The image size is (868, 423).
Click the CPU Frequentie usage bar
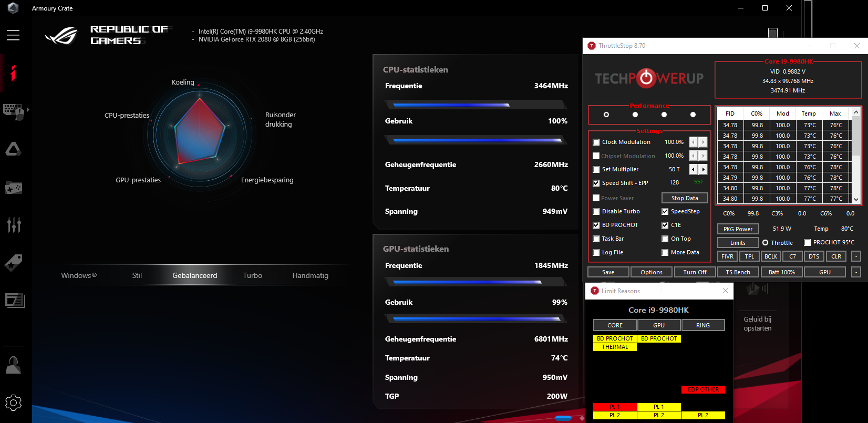coord(476,105)
